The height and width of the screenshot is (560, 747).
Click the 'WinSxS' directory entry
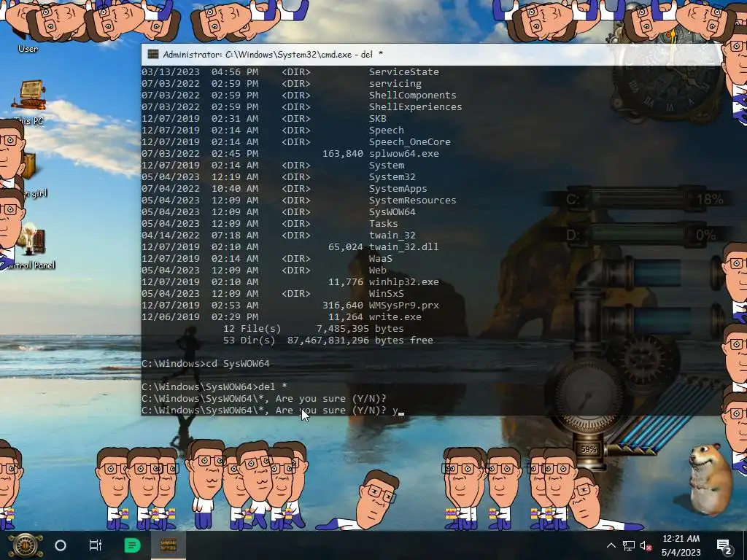(387, 293)
